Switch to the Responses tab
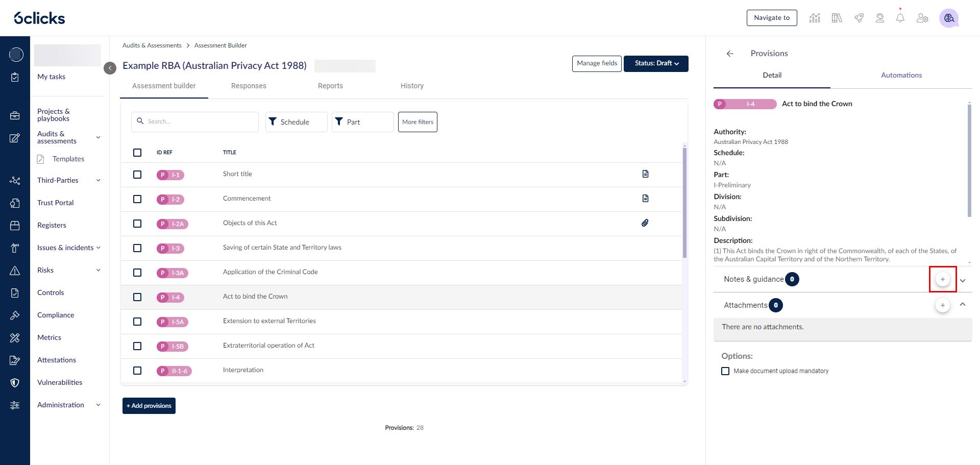980x465 pixels. (x=249, y=86)
